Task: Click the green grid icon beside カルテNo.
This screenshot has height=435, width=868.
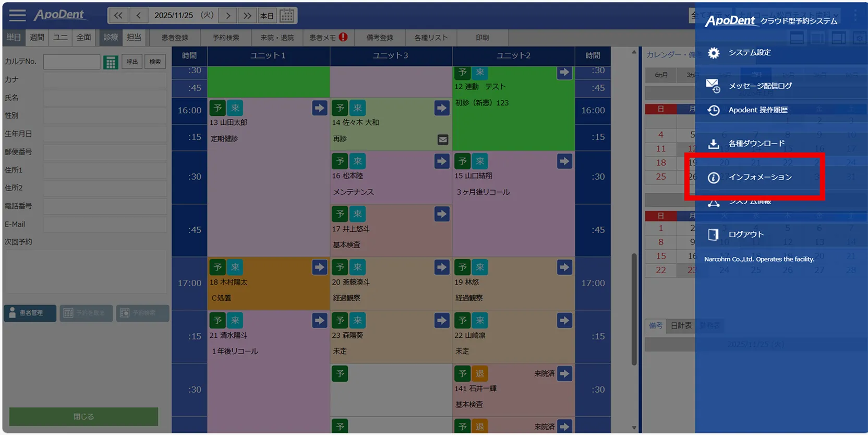Action: tap(111, 63)
